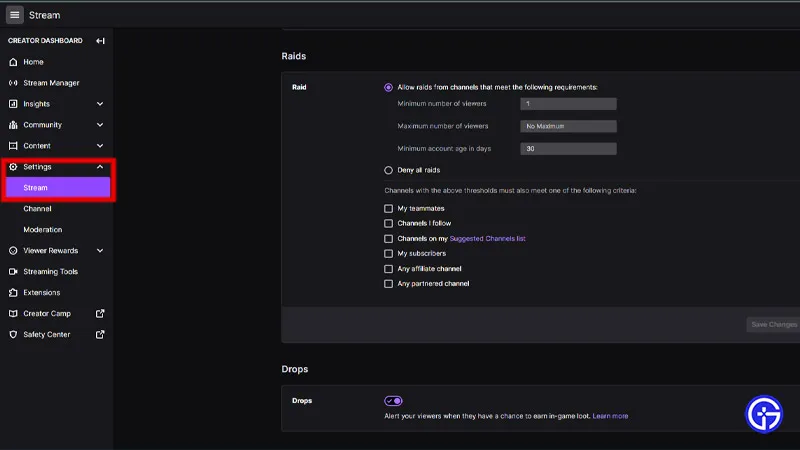Select the Deny all raids radio button

388,170
